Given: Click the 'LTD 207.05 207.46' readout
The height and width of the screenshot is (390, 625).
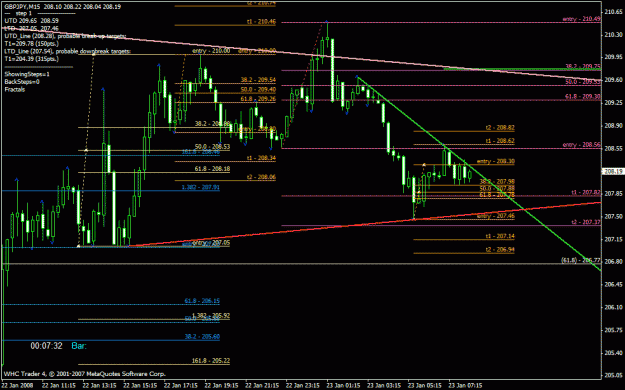Looking at the screenshot, I should point(31,28).
